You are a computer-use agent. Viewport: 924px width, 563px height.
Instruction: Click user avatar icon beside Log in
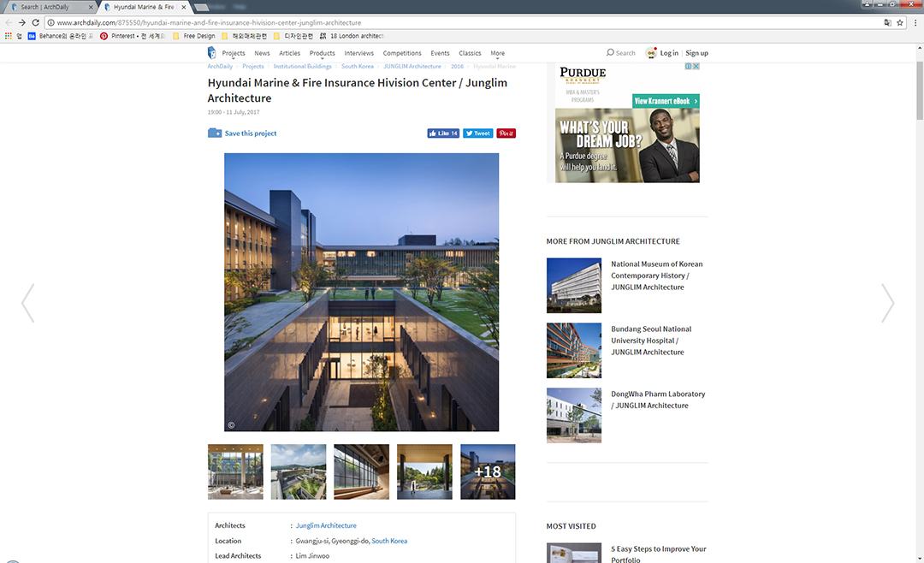(651, 52)
